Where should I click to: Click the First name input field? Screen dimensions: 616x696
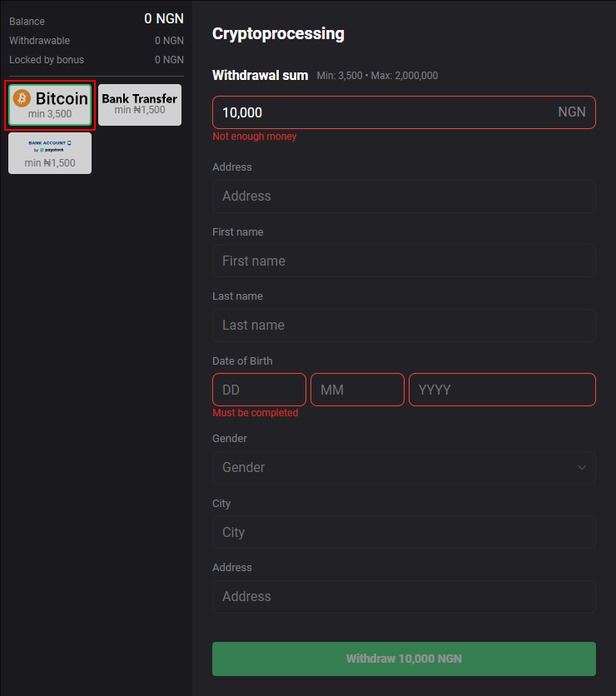click(x=404, y=261)
